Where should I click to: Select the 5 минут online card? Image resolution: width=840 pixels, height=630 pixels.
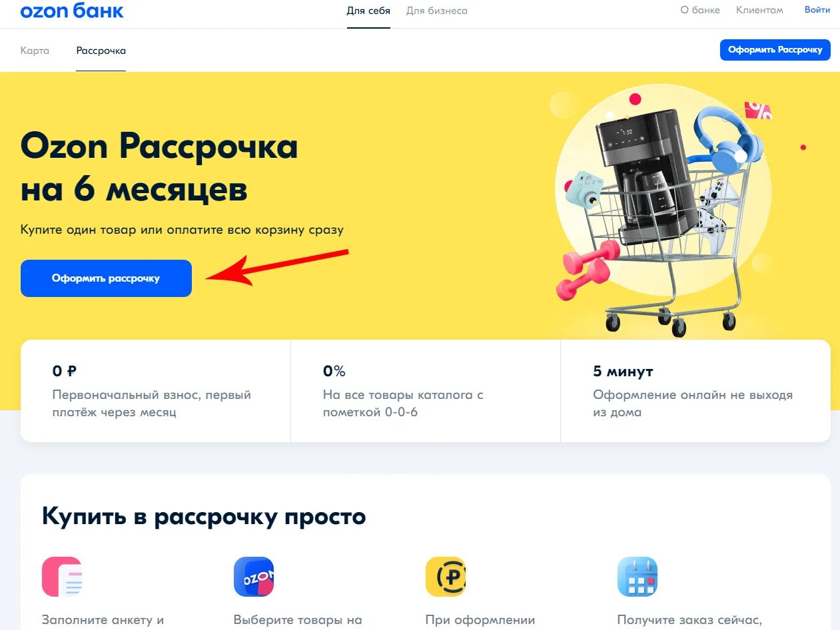coord(695,391)
